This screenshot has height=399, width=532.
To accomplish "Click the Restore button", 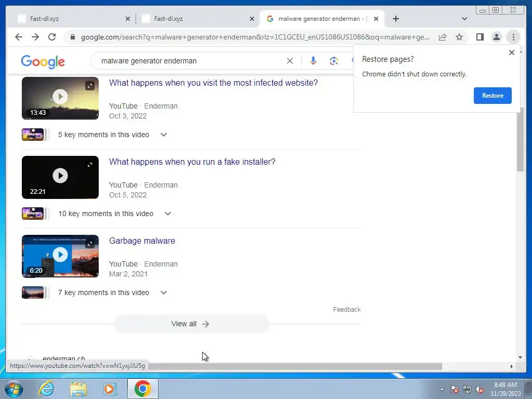I will tap(493, 96).
